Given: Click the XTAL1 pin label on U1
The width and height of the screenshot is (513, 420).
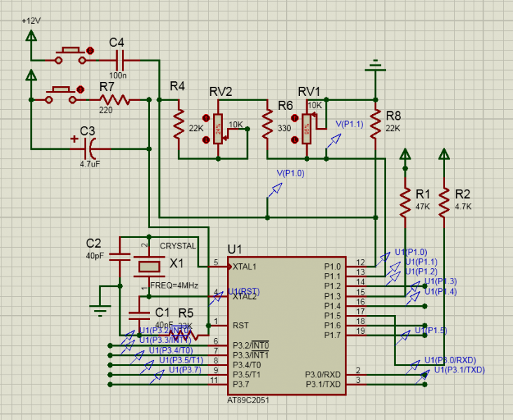Looking at the screenshot, I should pyautogui.click(x=245, y=267).
